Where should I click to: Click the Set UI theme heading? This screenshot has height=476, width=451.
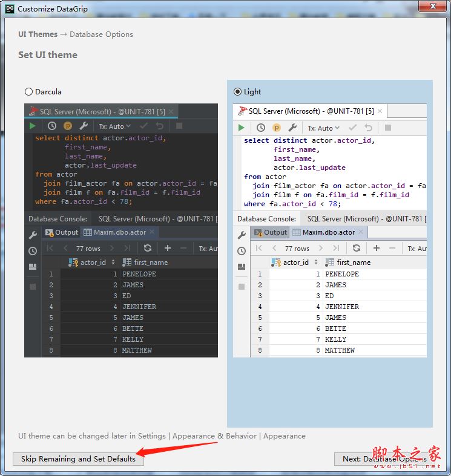tap(48, 55)
